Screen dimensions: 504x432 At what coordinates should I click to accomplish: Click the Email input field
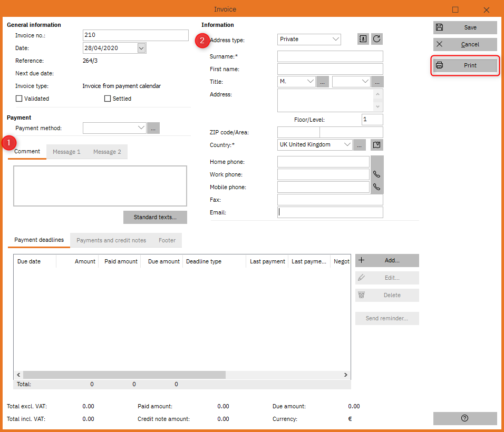click(330, 212)
